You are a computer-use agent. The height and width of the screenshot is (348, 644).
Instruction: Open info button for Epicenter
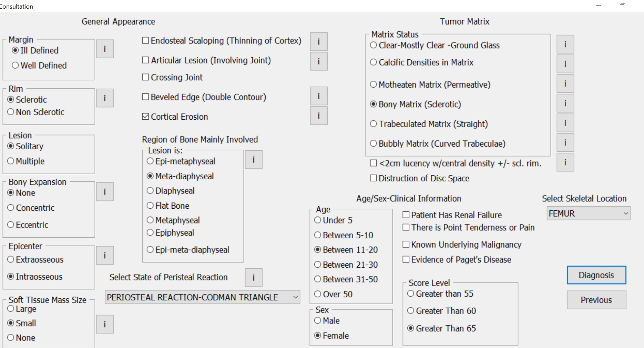click(x=105, y=256)
